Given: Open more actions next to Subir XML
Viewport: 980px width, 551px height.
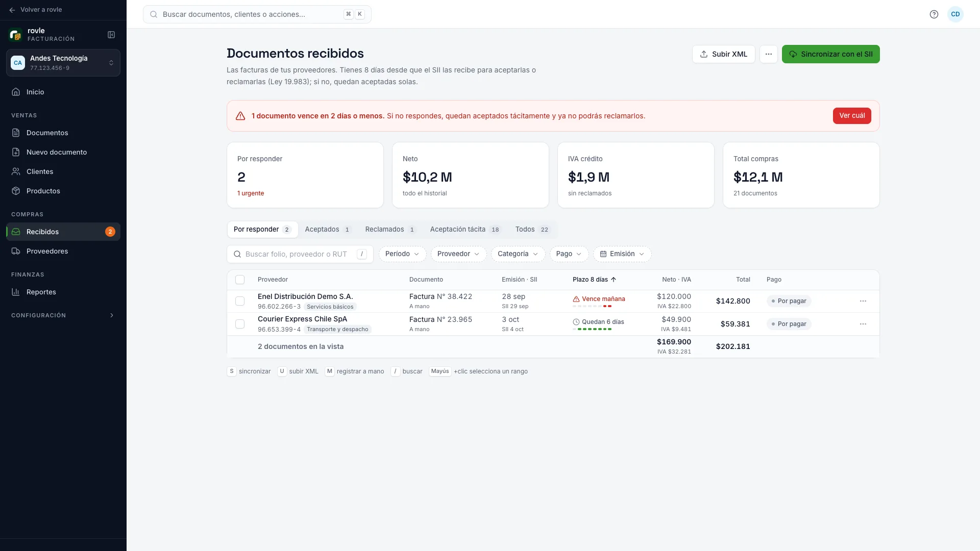Looking at the screenshot, I should coord(769,54).
